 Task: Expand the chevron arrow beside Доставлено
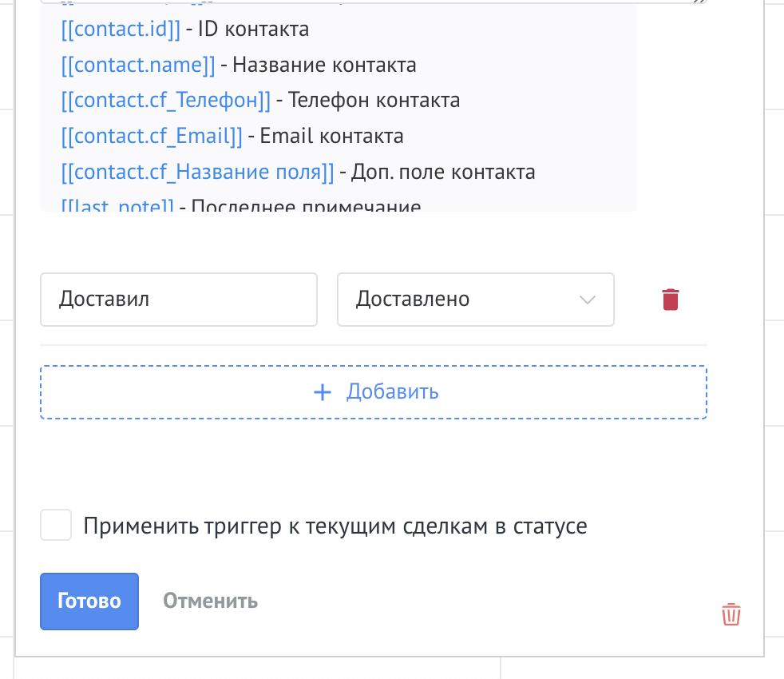tap(588, 300)
